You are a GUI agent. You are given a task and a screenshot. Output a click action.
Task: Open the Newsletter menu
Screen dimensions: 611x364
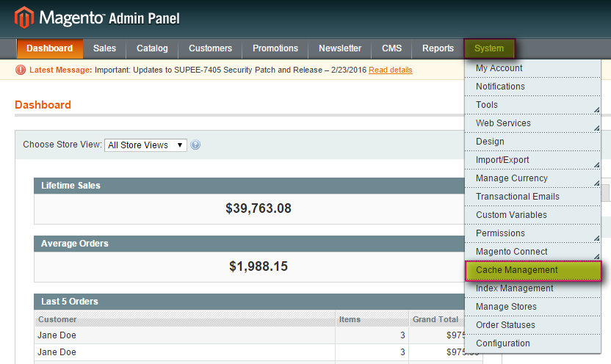(340, 48)
